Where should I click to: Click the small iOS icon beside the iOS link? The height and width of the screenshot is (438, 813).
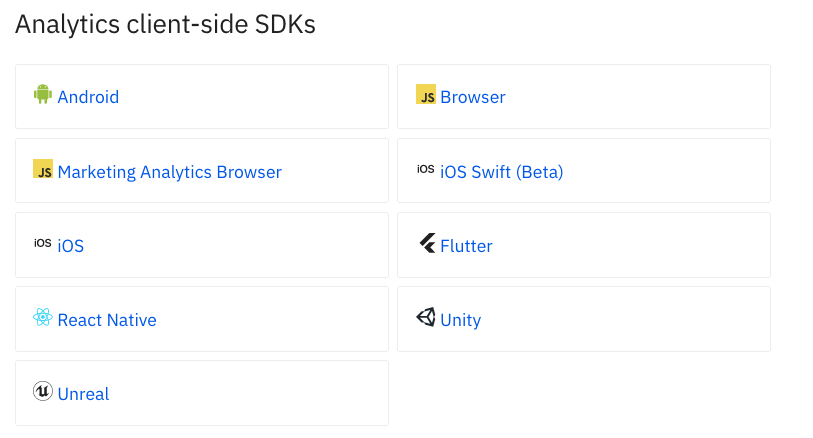pyautogui.click(x=43, y=243)
